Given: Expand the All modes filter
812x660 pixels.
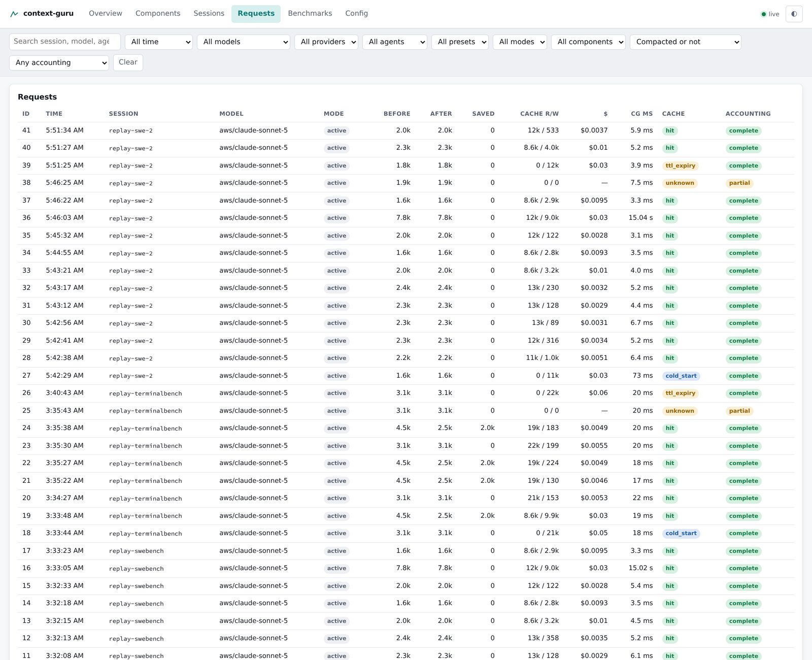Looking at the screenshot, I should pos(520,42).
